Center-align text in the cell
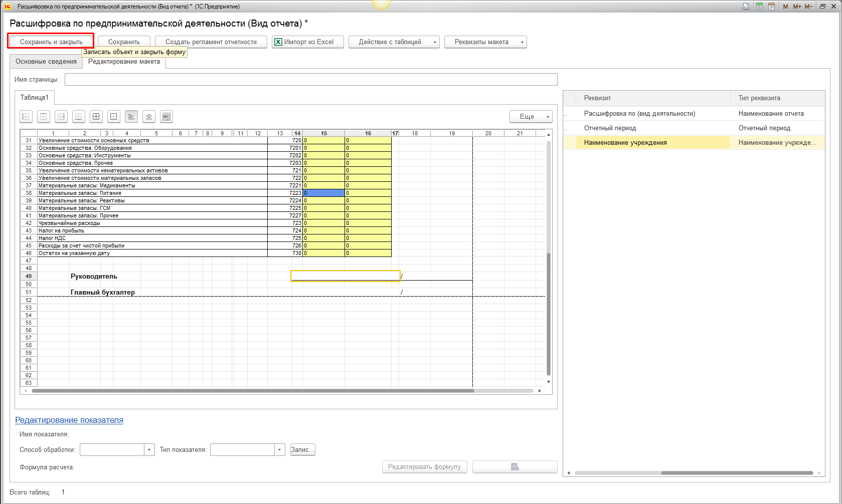Screen dimensions: 842x504 tap(149, 117)
